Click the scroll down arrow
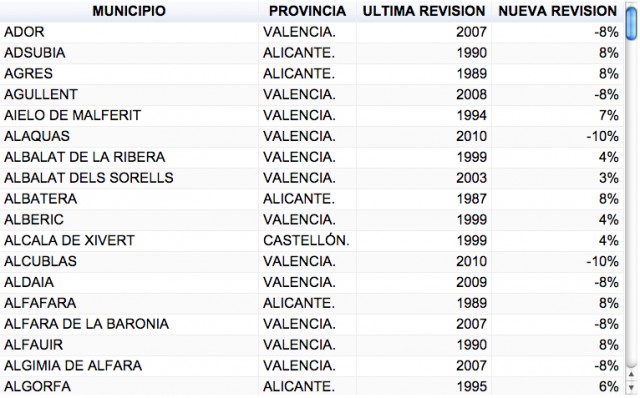Image resolution: width=640 pixels, height=398 pixels. click(631, 387)
